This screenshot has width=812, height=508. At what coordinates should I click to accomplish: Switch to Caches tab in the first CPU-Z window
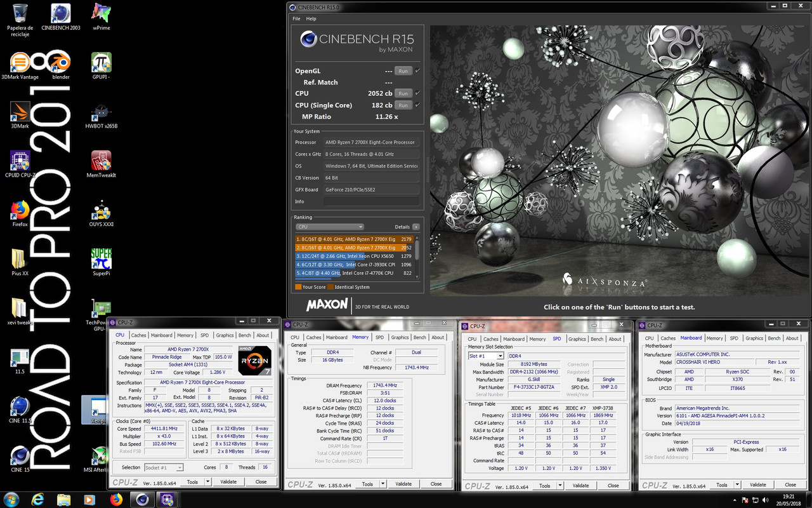tap(138, 335)
